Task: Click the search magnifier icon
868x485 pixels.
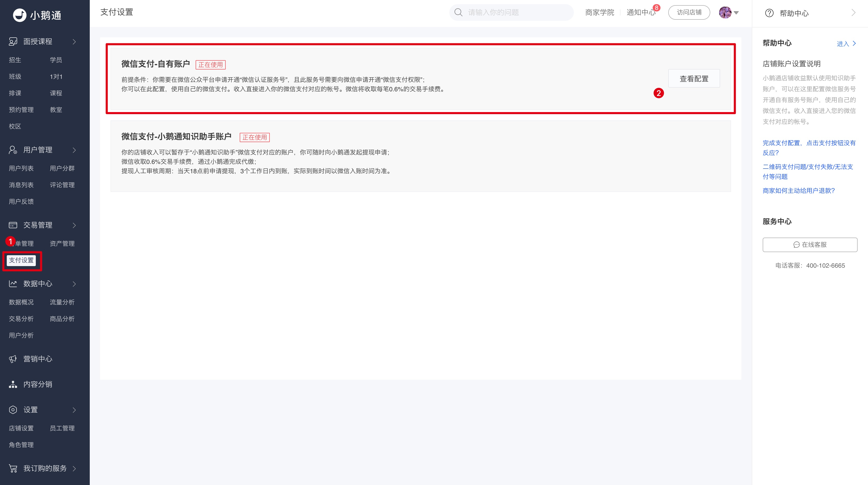Action: click(458, 12)
